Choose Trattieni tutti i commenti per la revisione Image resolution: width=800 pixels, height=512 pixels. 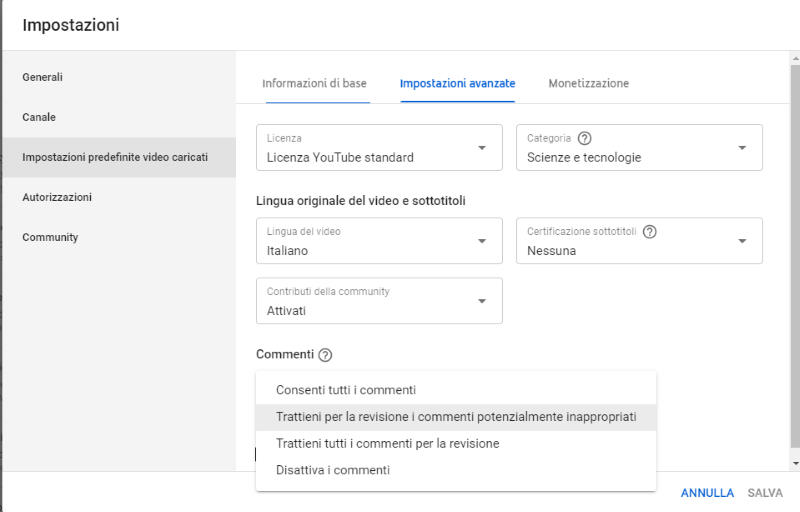(387, 443)
